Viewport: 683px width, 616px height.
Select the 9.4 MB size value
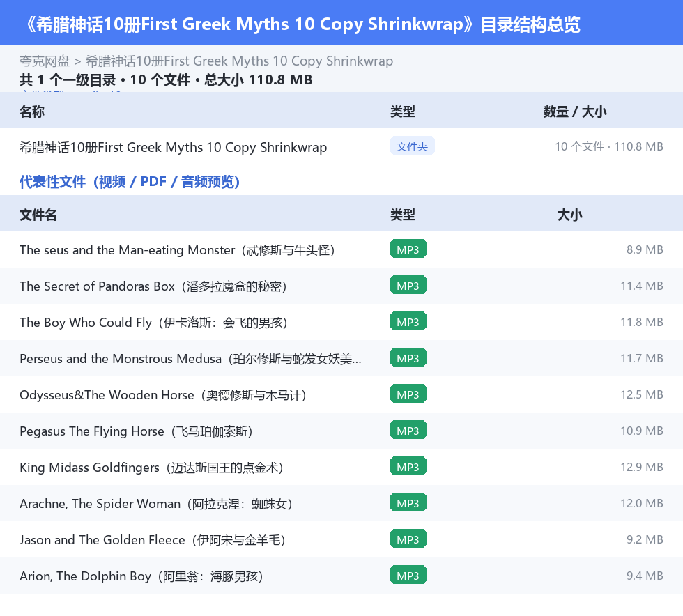pyautogui.click(x=645, y=575)
